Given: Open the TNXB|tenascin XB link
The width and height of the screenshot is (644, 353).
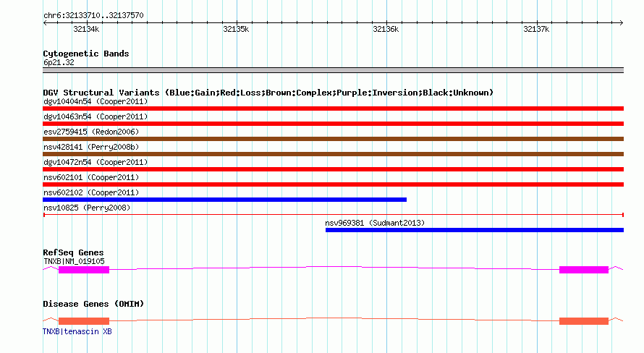Looking at the screenshot, I should pyautogui.click(x=77, y=331).
